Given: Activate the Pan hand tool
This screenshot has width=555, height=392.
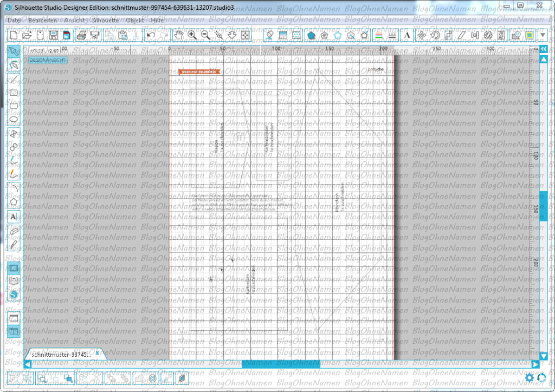Looking at the screenshot, I should [x=178, y=35].
